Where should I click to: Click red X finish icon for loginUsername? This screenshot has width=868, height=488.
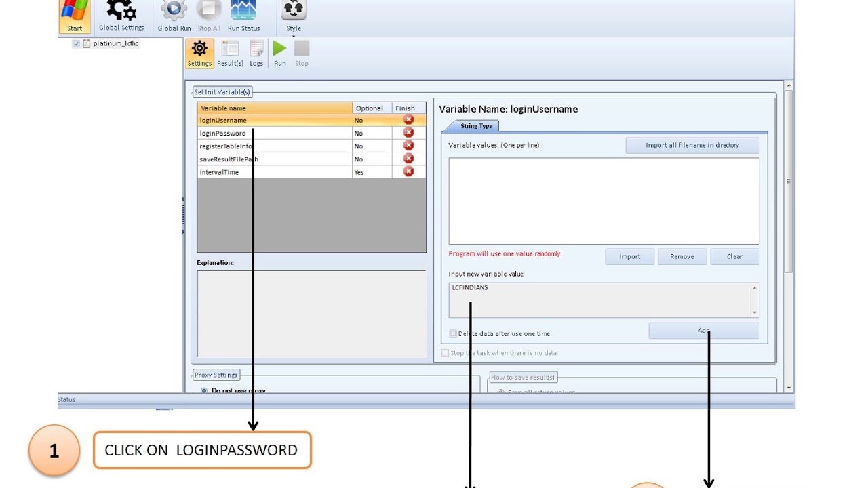(x=408, y=120)
